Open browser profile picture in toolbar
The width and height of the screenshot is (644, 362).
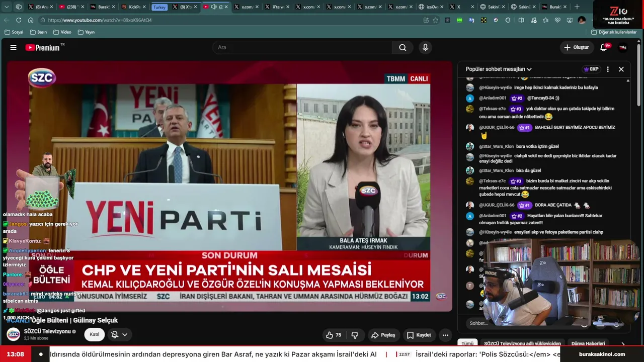582,20
